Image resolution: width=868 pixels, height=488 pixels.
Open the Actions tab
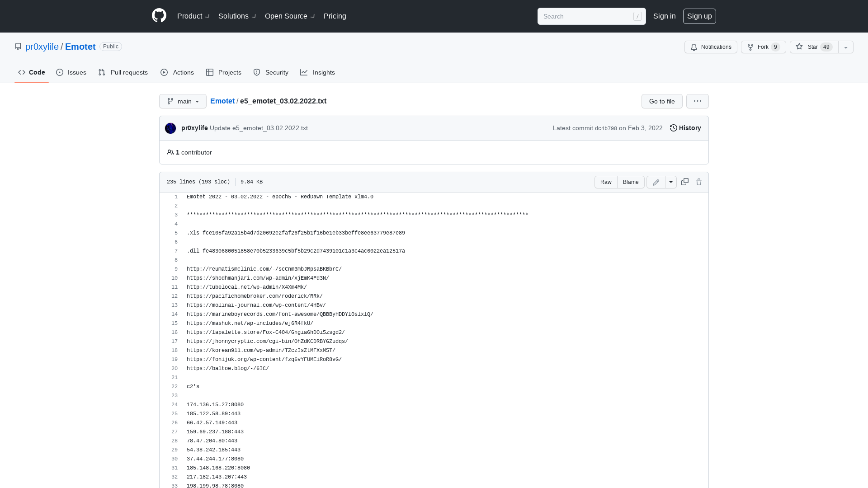point(177,72)
